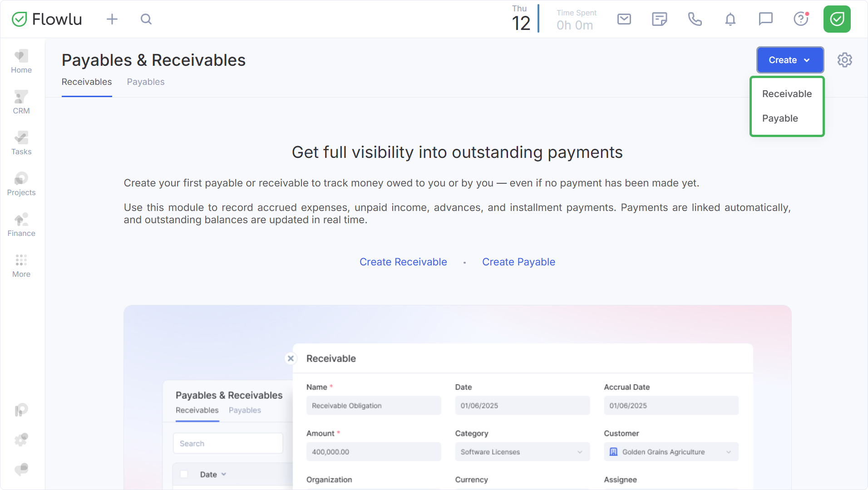Open Projects from the sidebar
The image size is (868, 490).
tap(21, 184)
